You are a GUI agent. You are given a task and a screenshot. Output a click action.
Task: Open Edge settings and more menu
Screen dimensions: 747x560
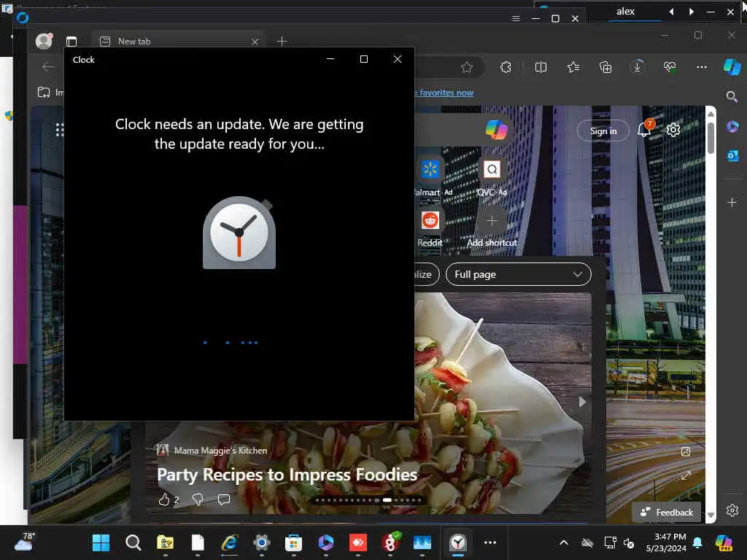(x=702, y=67)
